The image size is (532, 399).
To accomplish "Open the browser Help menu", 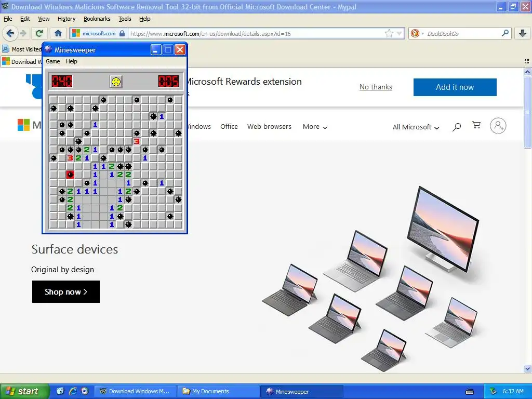I will 145,19.
